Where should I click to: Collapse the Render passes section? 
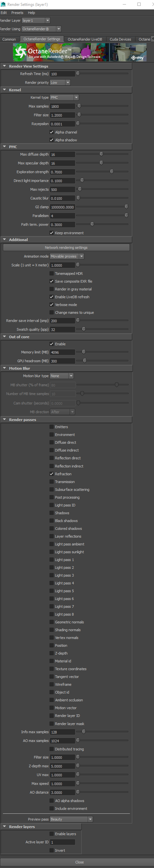coord(4,419)
